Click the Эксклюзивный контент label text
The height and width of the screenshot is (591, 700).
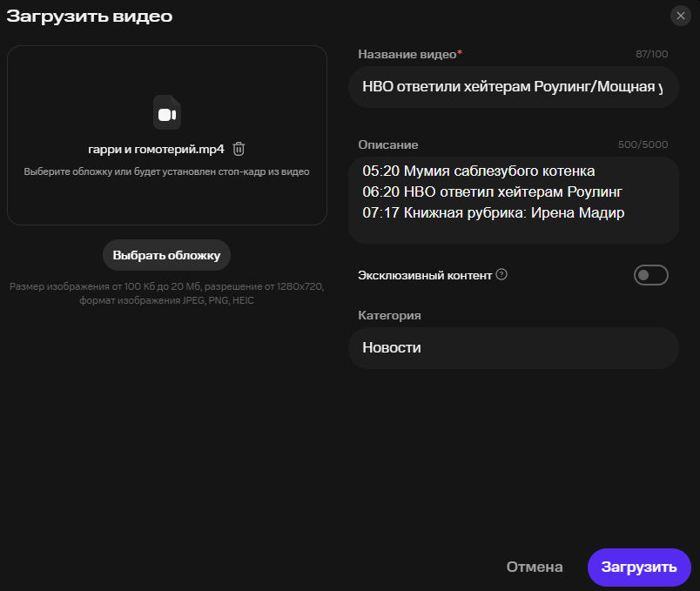pos(425,275)
